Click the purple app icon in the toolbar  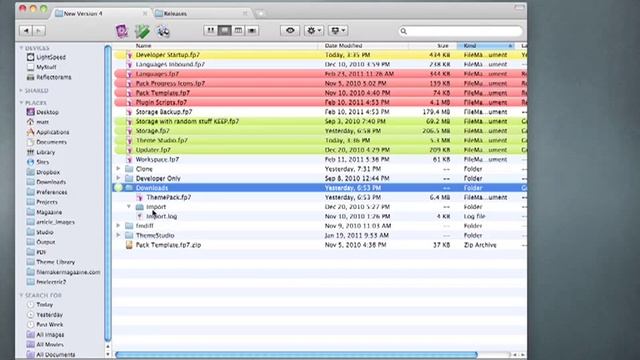122,31
